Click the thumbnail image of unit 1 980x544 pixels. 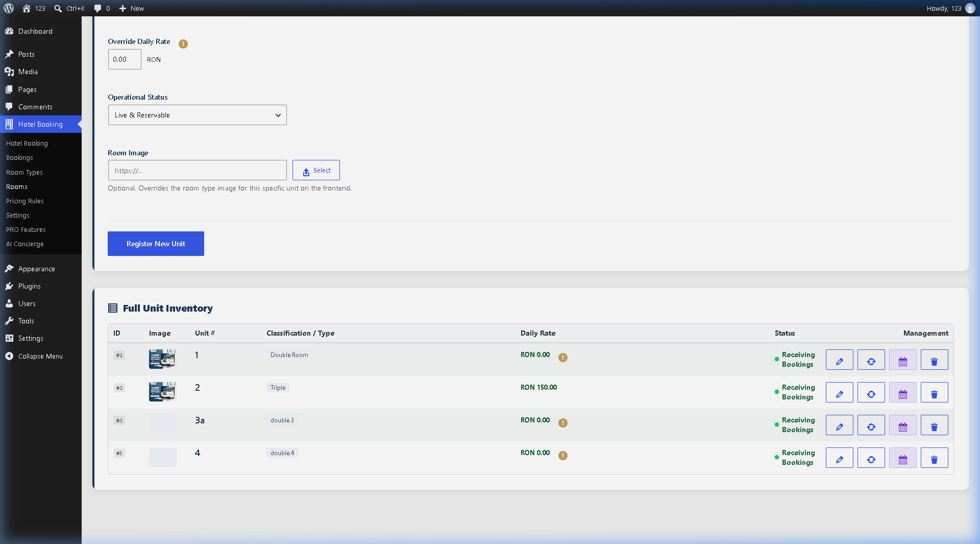[162, 359]
